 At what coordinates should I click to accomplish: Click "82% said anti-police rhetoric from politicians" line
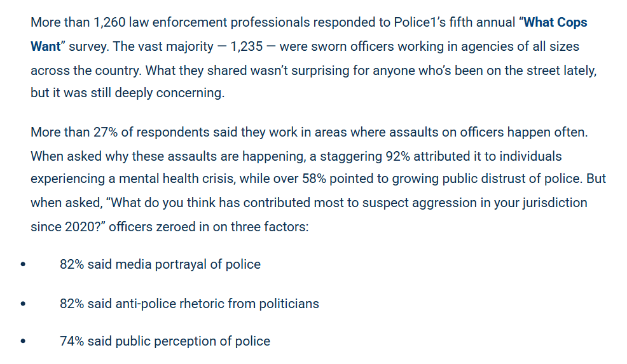pos(189,304)
